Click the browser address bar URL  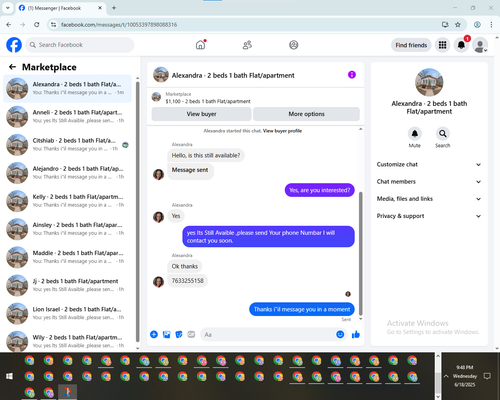coord(119,25)
